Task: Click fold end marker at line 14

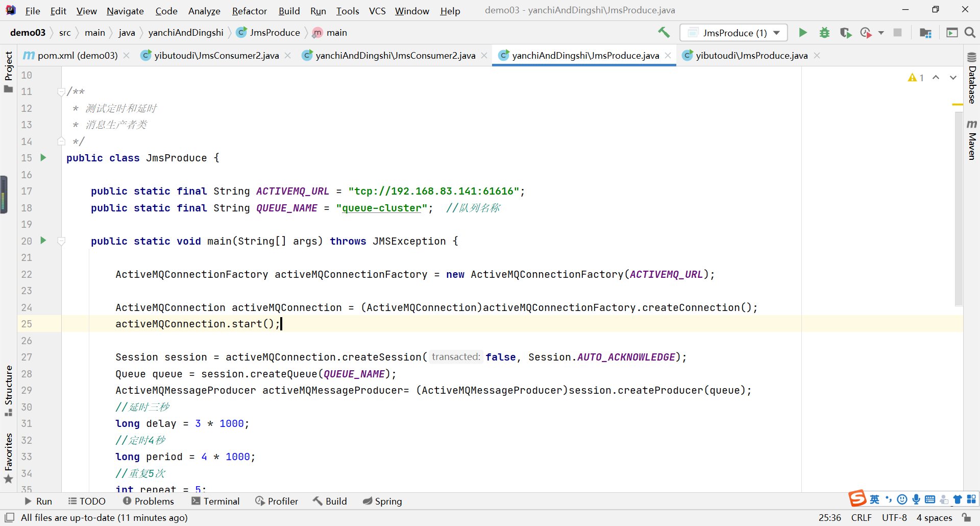Action: [61, 141]
